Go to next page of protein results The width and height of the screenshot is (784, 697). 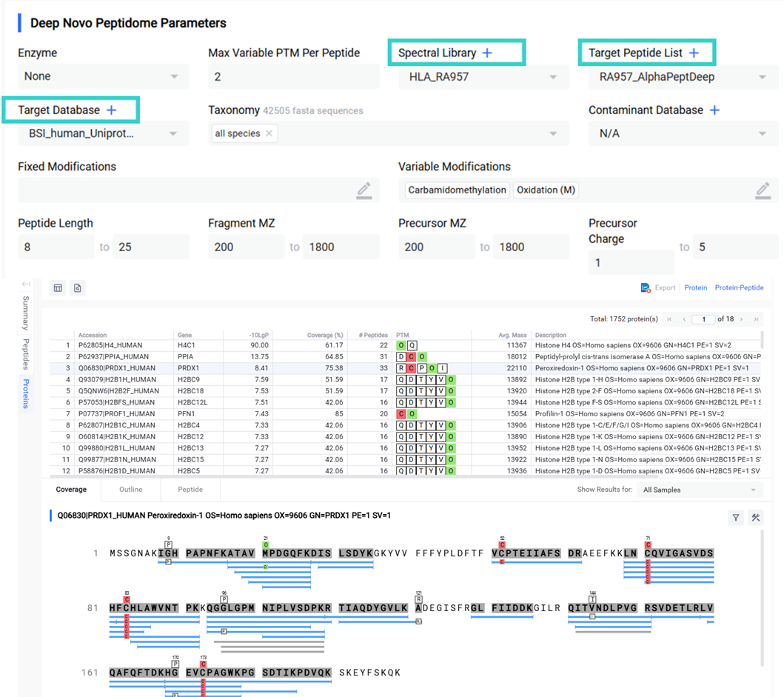743,319
